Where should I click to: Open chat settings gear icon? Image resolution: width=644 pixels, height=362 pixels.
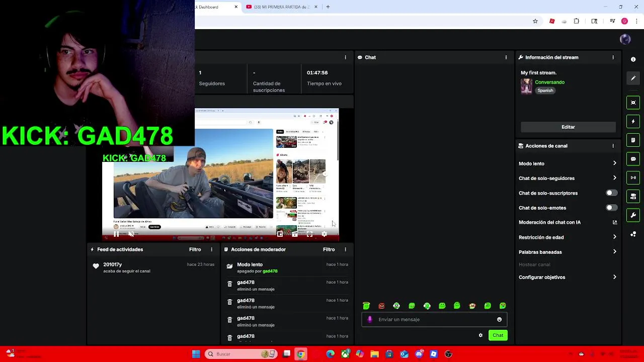[480, 335]
